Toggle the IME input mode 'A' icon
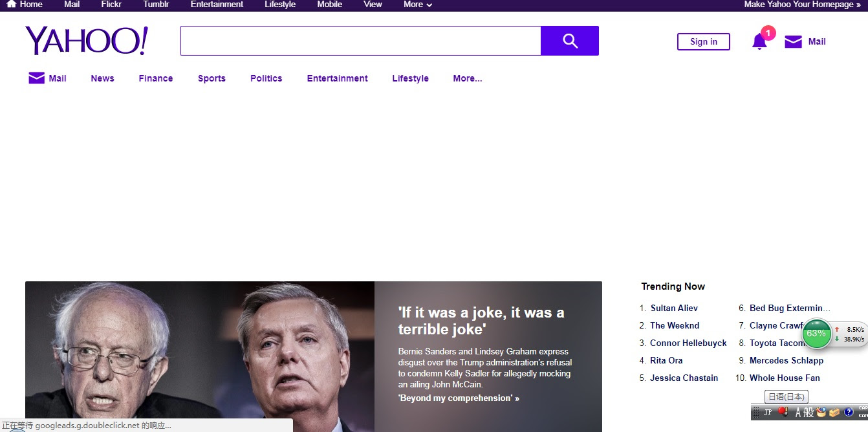The image size is (868, 432). pos(798,412)
